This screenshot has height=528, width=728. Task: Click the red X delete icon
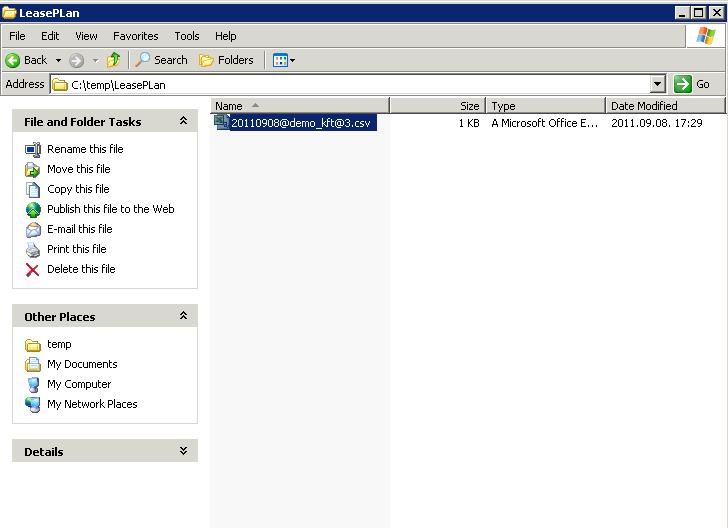[32, 270]
